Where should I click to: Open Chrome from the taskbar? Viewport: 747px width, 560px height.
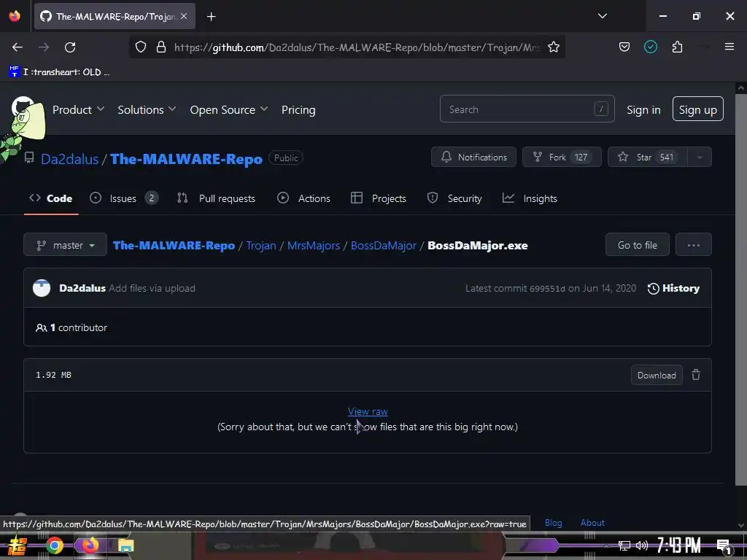54,545
